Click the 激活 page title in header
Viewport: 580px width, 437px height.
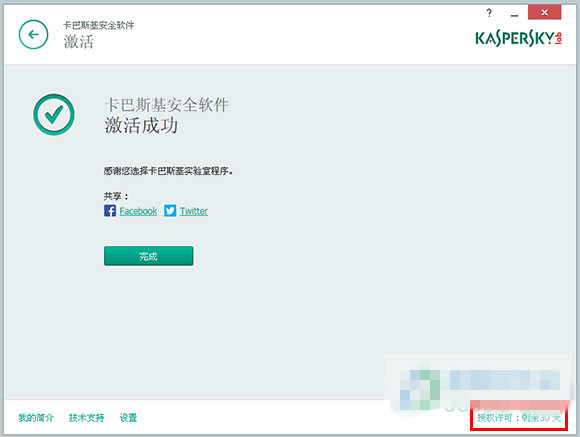coord(78,41)
